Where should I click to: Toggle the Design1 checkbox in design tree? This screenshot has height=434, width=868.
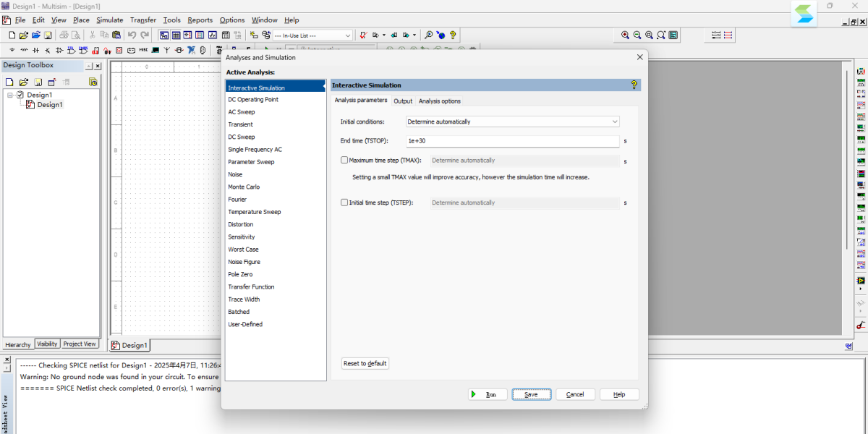coord(20,95)
